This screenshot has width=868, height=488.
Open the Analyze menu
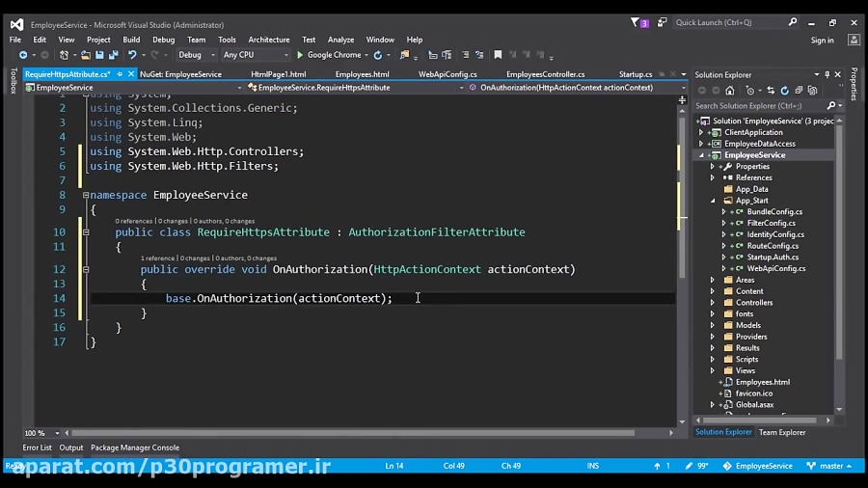[x=341, y=40]
